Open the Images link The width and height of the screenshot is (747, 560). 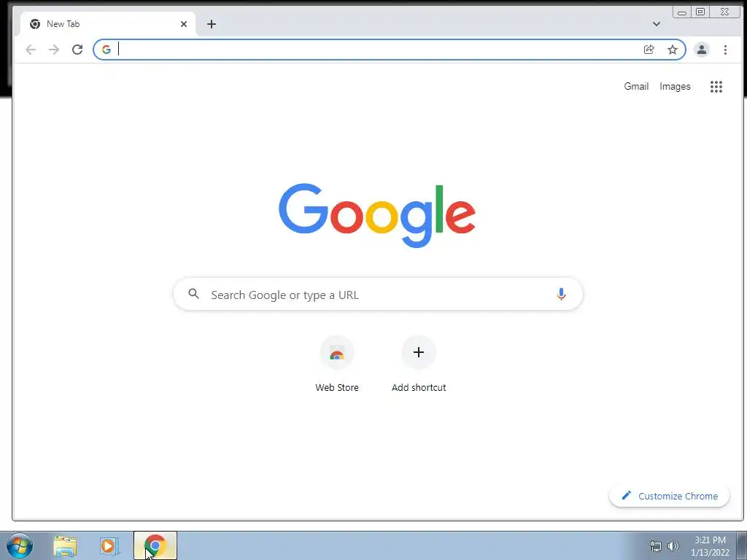tap(675, 87)
